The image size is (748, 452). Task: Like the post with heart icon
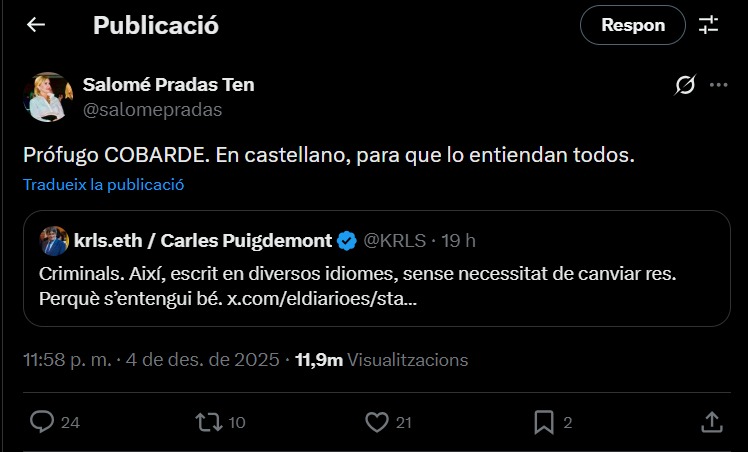(x=376, y=422)
